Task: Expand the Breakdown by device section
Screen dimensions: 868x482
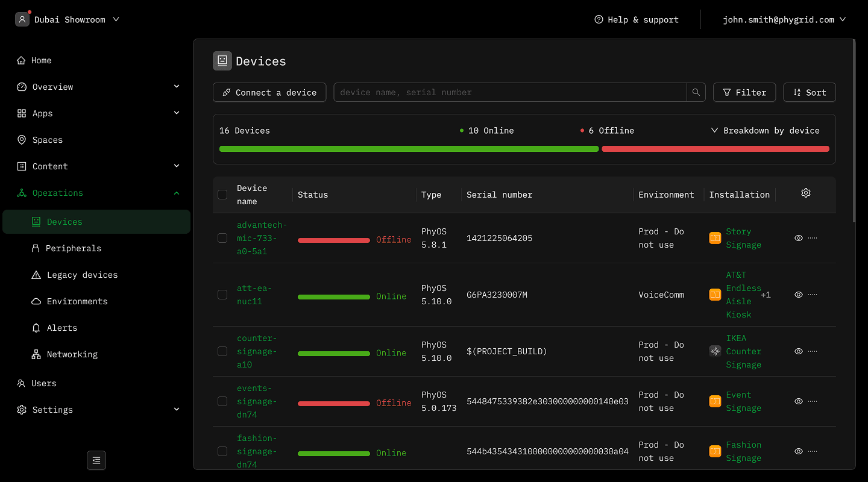Action: point(765,130)
